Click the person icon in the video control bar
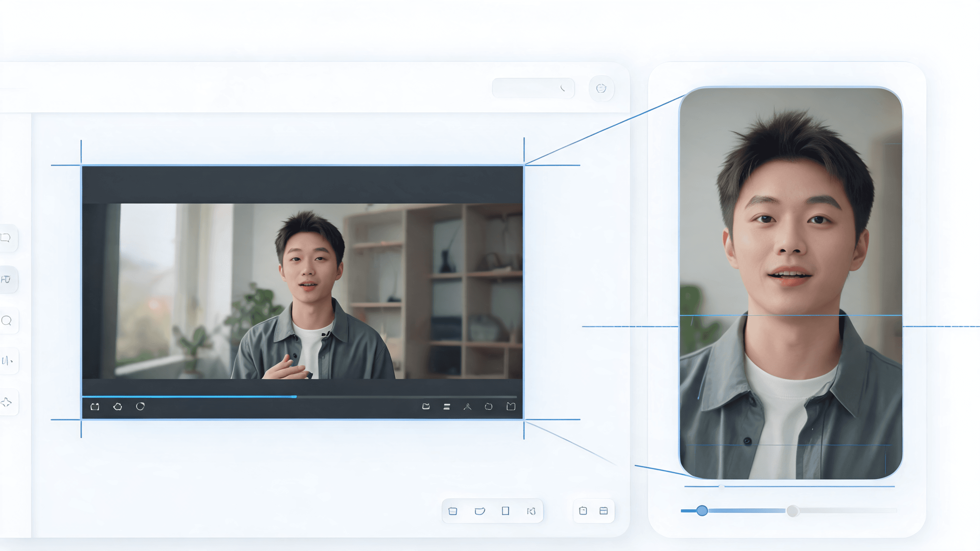The image size is (980, 551). (x=468, y=407)
